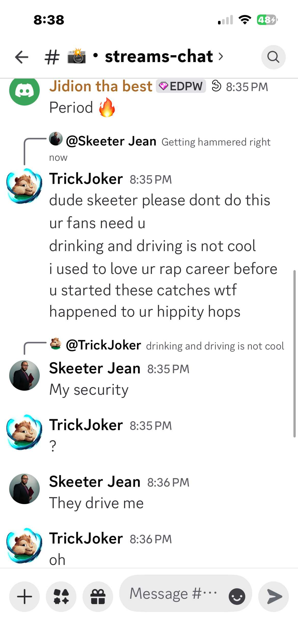Tap the Jidion tha best username
The image size is (298, 644).
click(101, 86)
